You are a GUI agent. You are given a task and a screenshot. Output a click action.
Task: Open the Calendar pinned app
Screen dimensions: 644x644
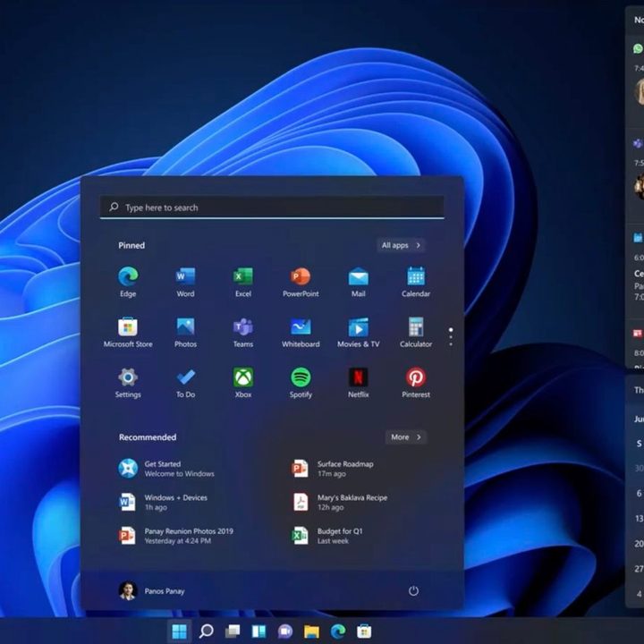coord(416,282)
